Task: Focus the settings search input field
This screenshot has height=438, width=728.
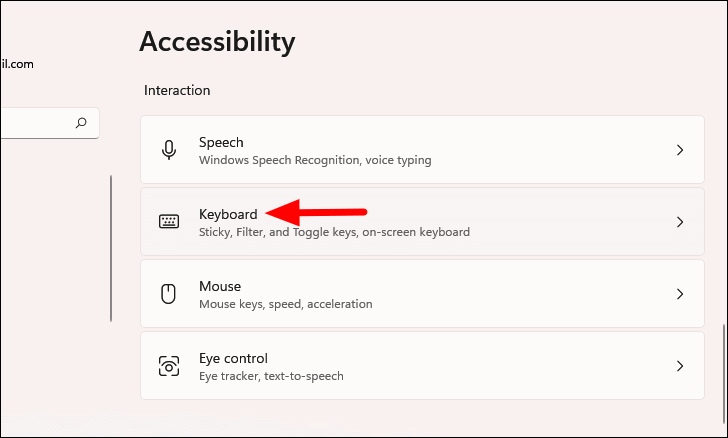Action: pos(35,123)
